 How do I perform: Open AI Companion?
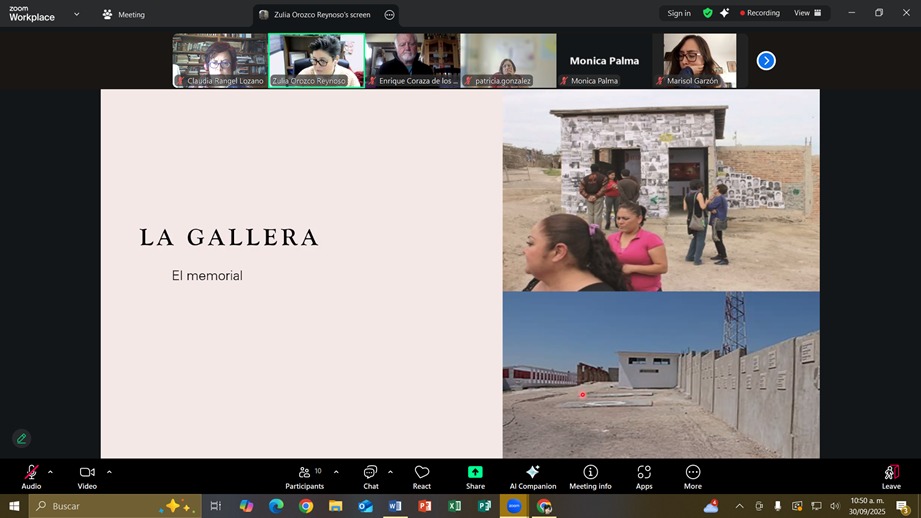pos(532,476)
